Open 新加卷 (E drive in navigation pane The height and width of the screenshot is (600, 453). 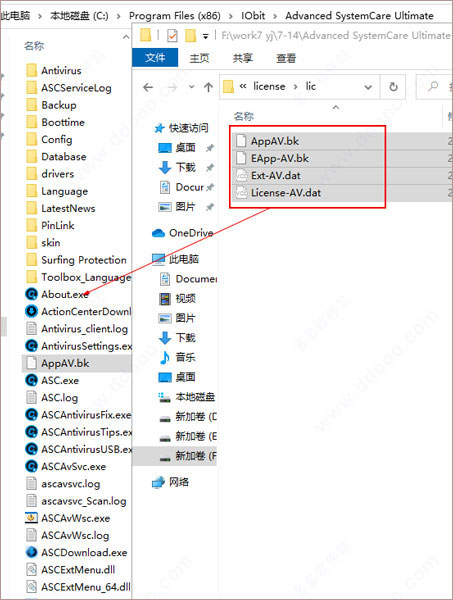coord(187,436)
